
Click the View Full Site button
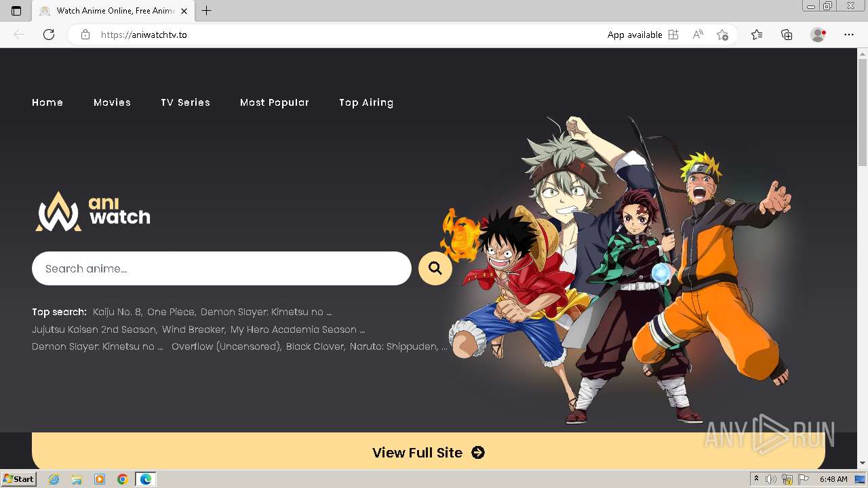click(x=429, y=452)
